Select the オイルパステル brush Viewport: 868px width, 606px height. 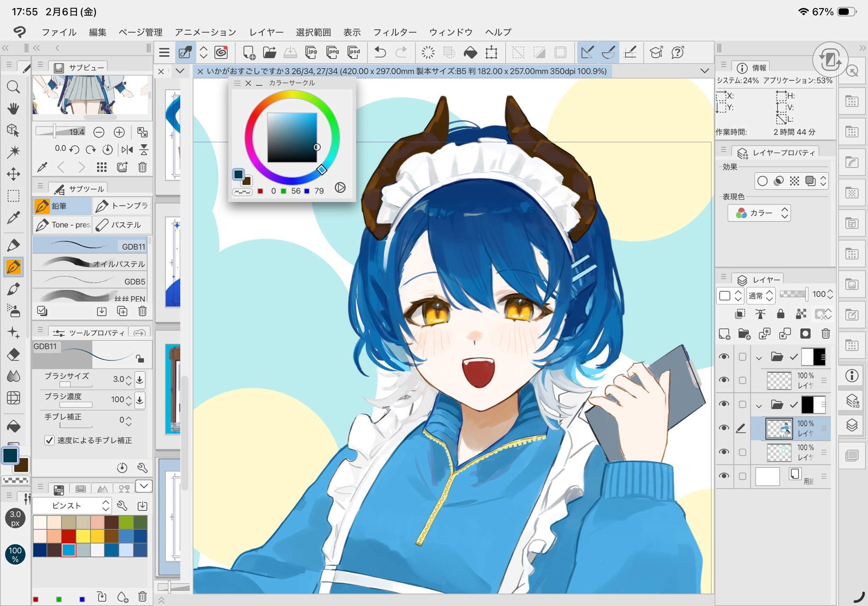[90, 263]
